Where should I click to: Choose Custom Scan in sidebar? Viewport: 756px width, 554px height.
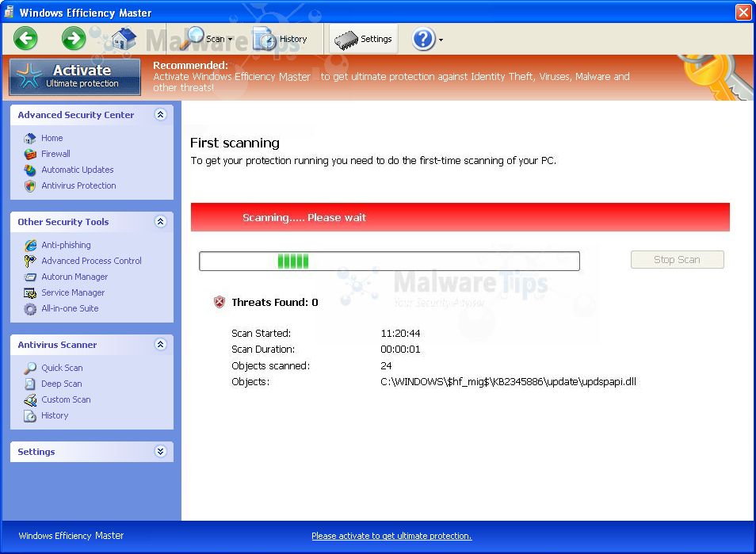(66, 399)
